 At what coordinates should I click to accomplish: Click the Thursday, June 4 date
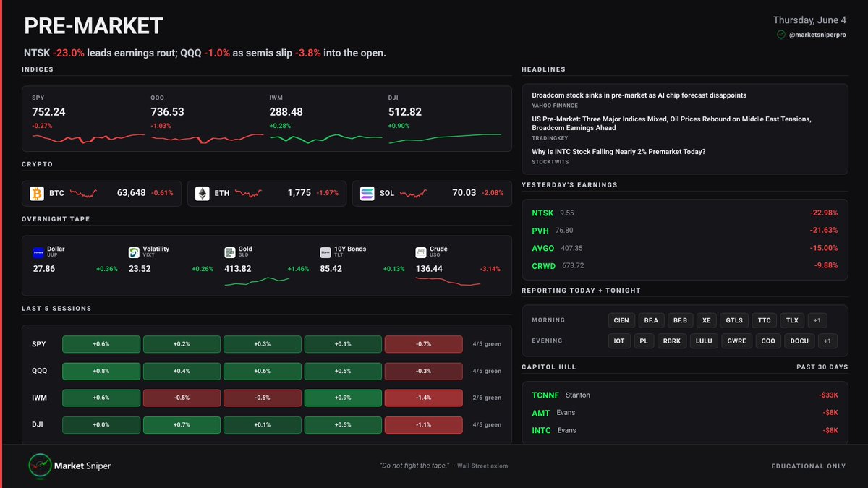coord(809,20)
